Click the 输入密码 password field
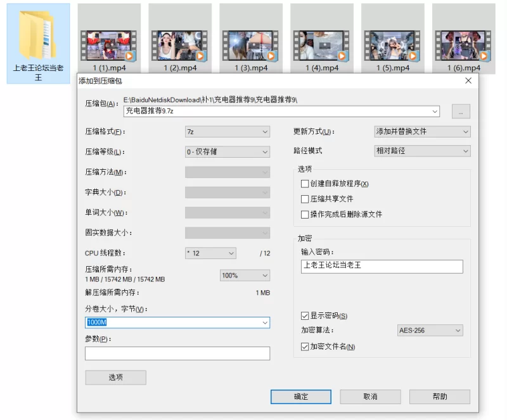This screenshot has width=507, height=420. 382,267
